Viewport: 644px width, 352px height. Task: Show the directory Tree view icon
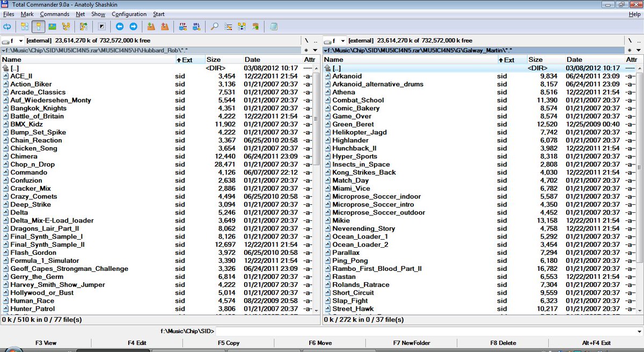click(x=67, y=26)
